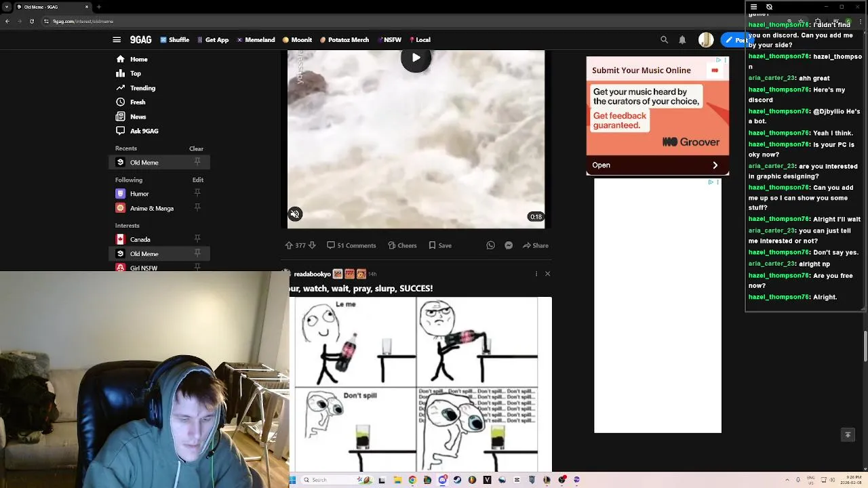Open Get App in the top nav

[x=213, y=40]
